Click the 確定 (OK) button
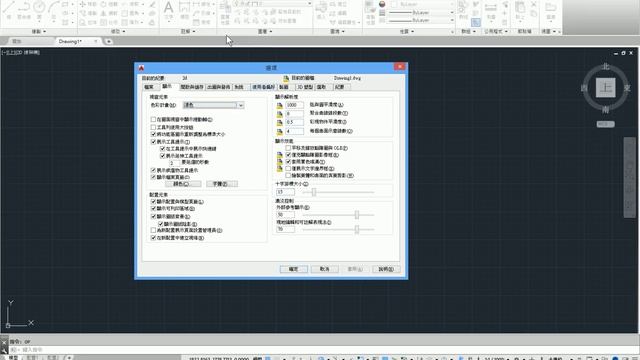The height and width of the screenshot is (360, 640). [x=293, y=269]
